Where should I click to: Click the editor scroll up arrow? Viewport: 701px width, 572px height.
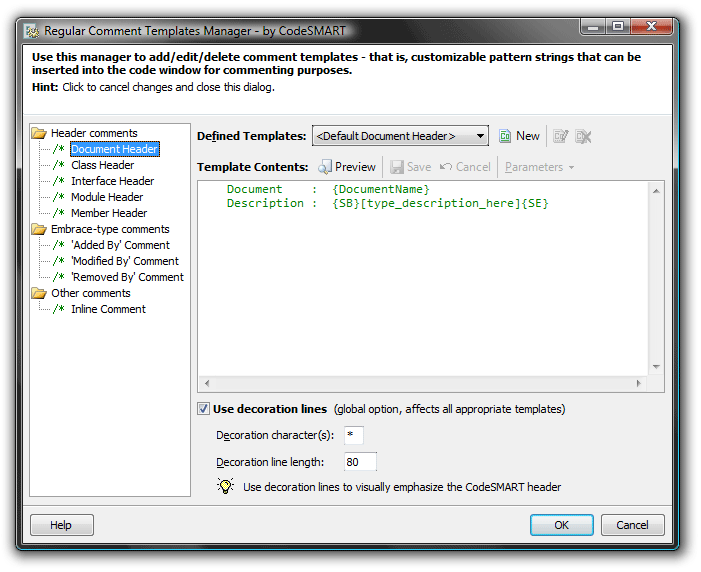[x=656, y=191]
